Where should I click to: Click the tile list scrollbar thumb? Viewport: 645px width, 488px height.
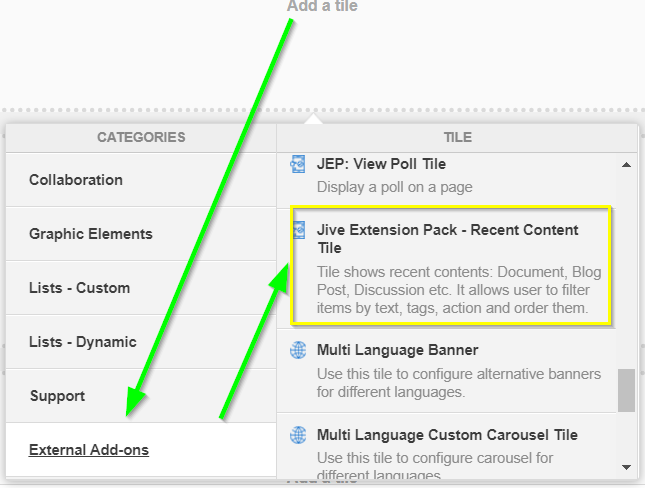(626, 390)
